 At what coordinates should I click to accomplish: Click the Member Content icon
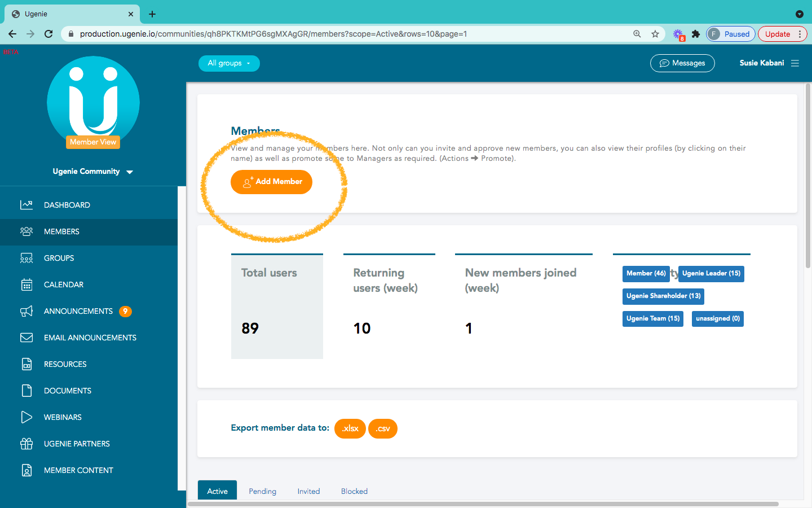[x=27, y=470]
